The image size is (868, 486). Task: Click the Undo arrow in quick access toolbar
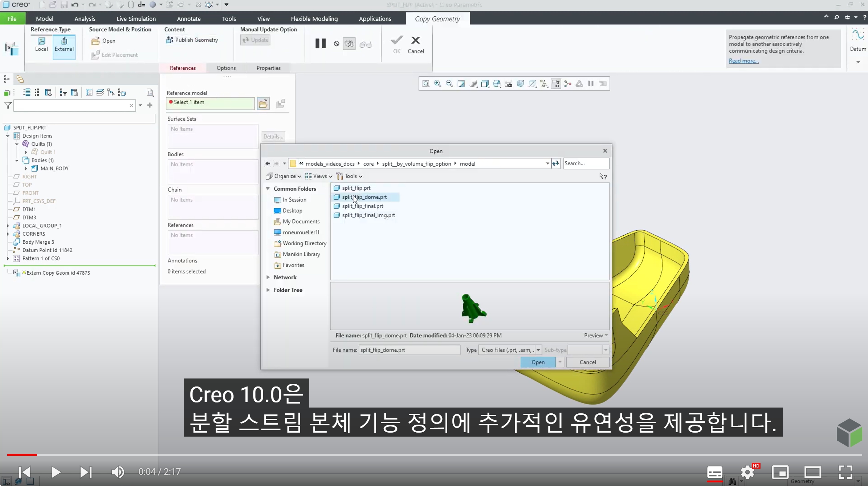tap(75, 5)
